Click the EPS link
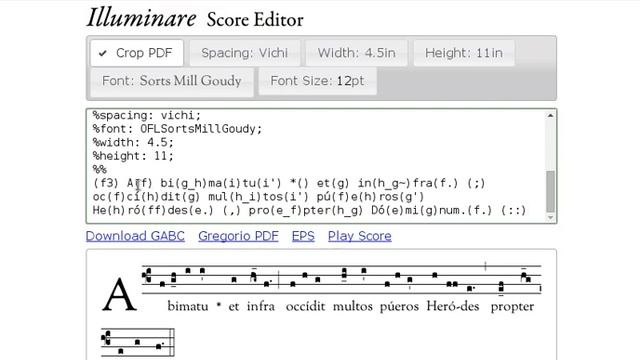This screenshot has height=360, width=640. 303,236
